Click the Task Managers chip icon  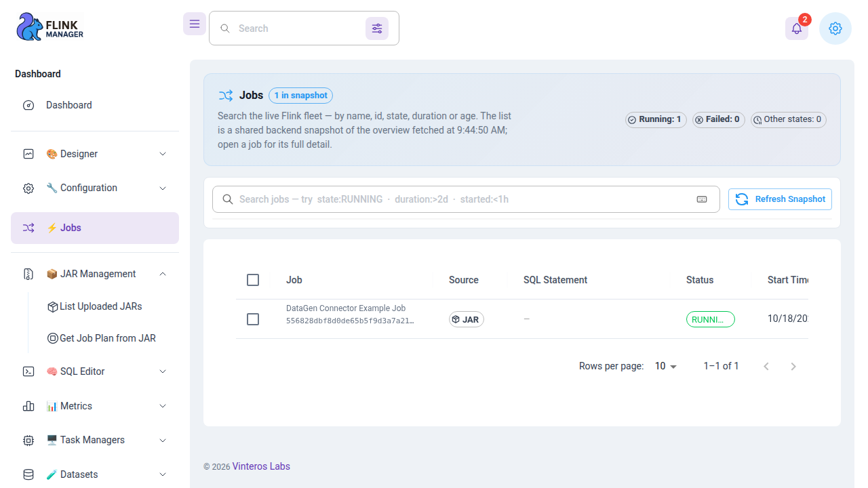[28, 441]
